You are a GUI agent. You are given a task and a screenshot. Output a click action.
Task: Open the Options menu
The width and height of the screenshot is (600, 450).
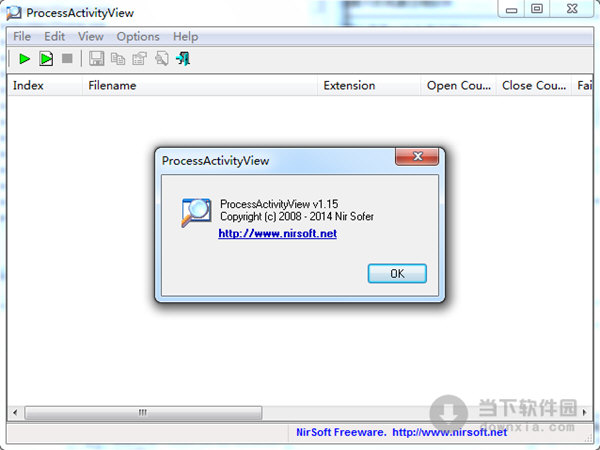138,37
